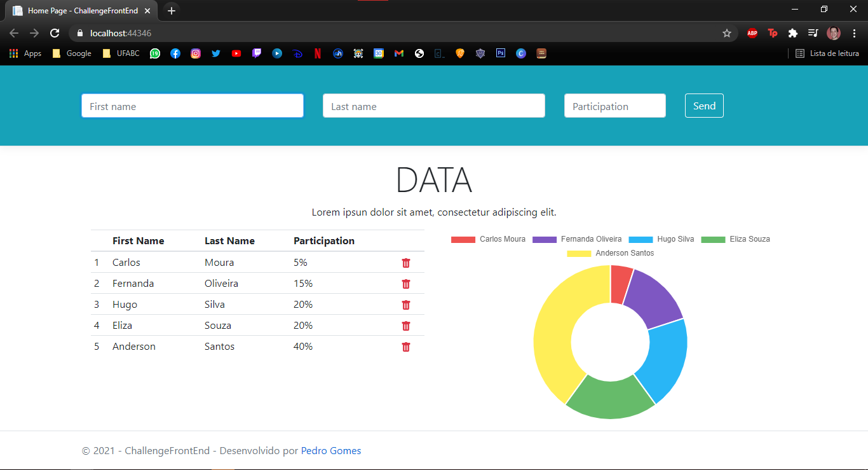
Task: Open the YouTube bookmark icon
Action: coord(236,53)
